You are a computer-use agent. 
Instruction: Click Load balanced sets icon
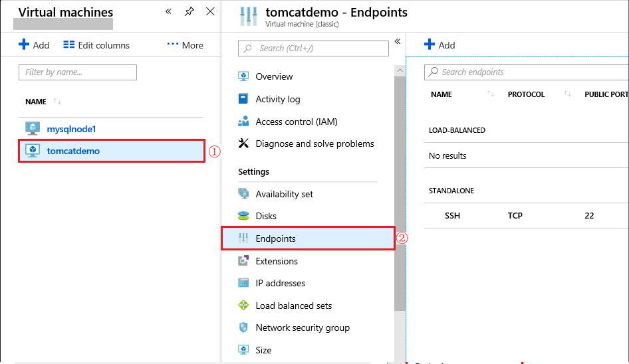click(243, 306)
